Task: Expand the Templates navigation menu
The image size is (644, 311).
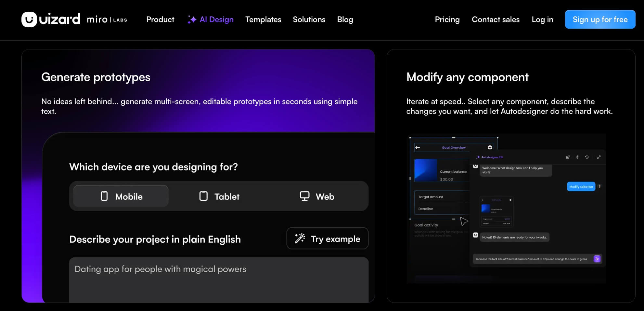Action: point(263,20)
